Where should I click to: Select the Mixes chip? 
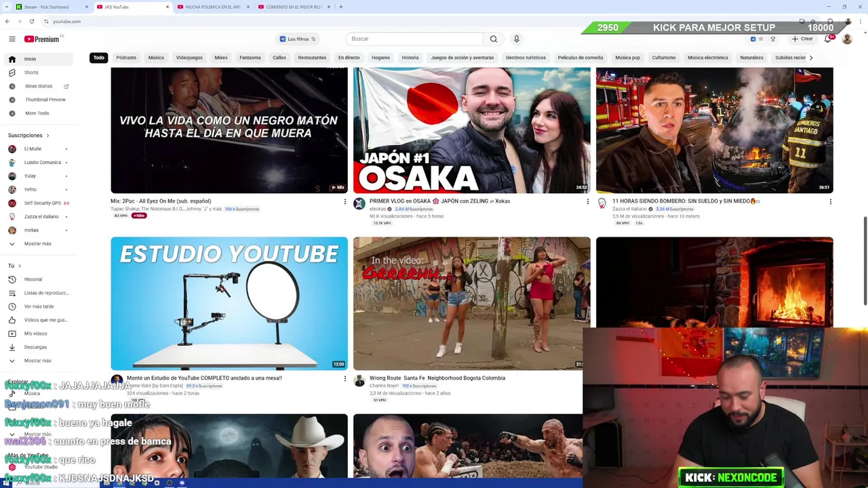[221, 58]
